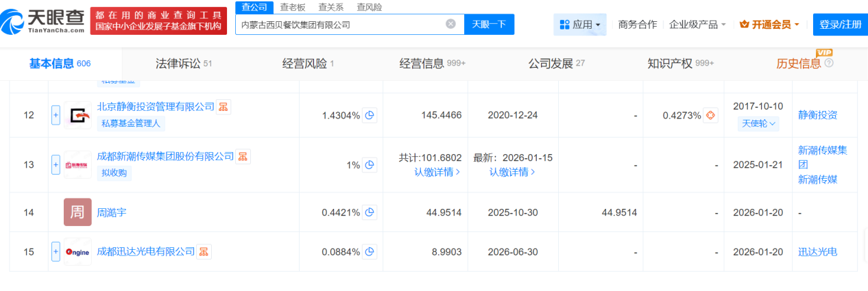
Task: Expand row 15 成都迅达光电 with plus button
Action: [56, 252]
